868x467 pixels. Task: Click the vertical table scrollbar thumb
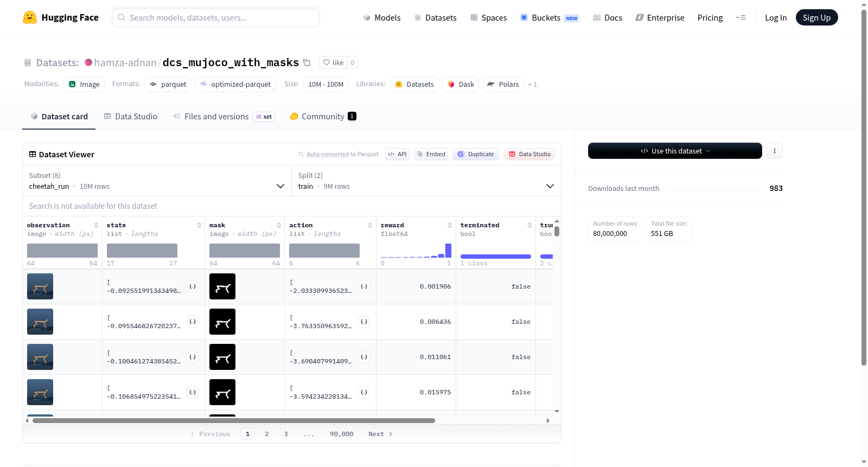(557, 231)
